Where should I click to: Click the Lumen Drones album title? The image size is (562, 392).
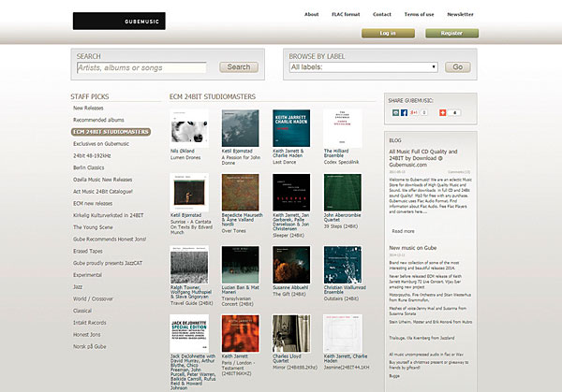(x=185, y=157)
